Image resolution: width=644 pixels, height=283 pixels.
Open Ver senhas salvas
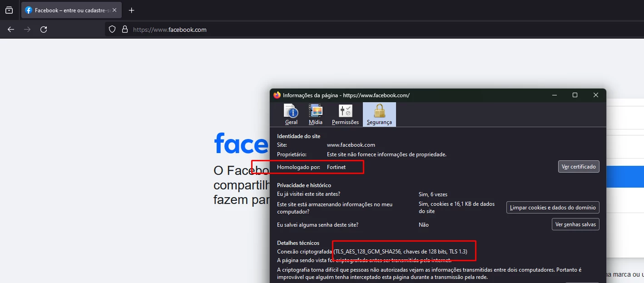575,224
